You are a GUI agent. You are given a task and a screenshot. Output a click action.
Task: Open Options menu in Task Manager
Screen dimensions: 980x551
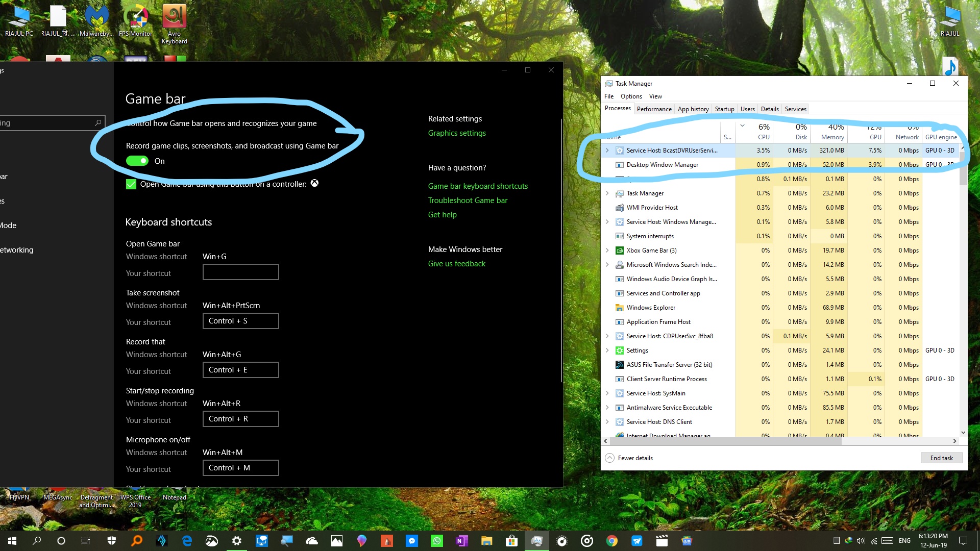click(x=631, y=96)
